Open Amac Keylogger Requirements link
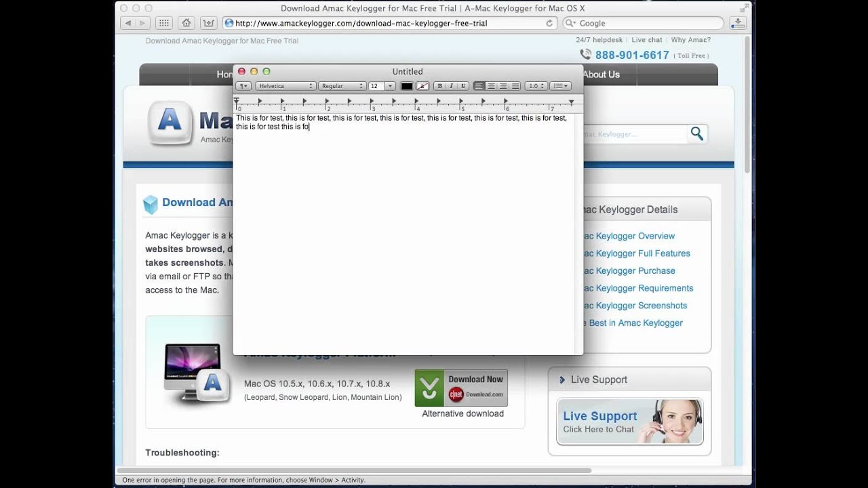This screenshot has width=868, height=488. tap(638, 288)
